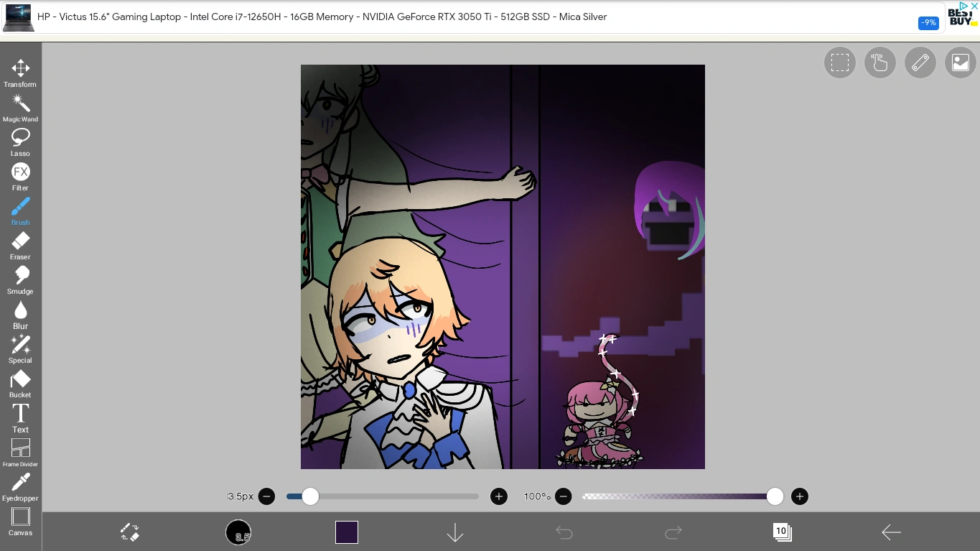Redo the last undone action
Image resolution: width=980 pixels, height=551 pixels.
click(673, 532)
